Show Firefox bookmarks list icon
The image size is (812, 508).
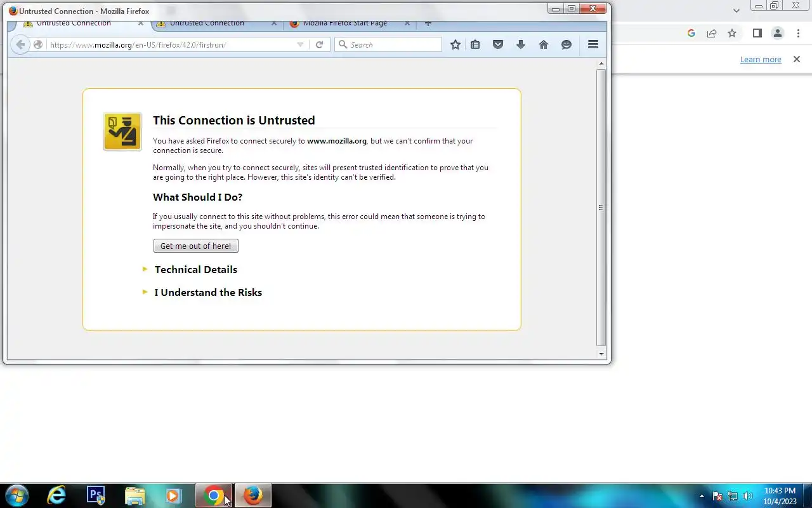[475, 44]
